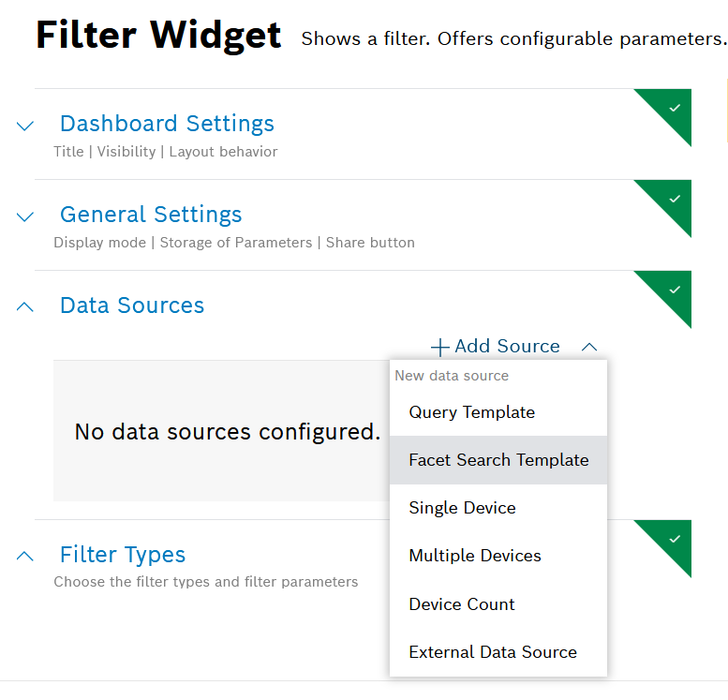Select External Data Source option

tap(493, 652)
